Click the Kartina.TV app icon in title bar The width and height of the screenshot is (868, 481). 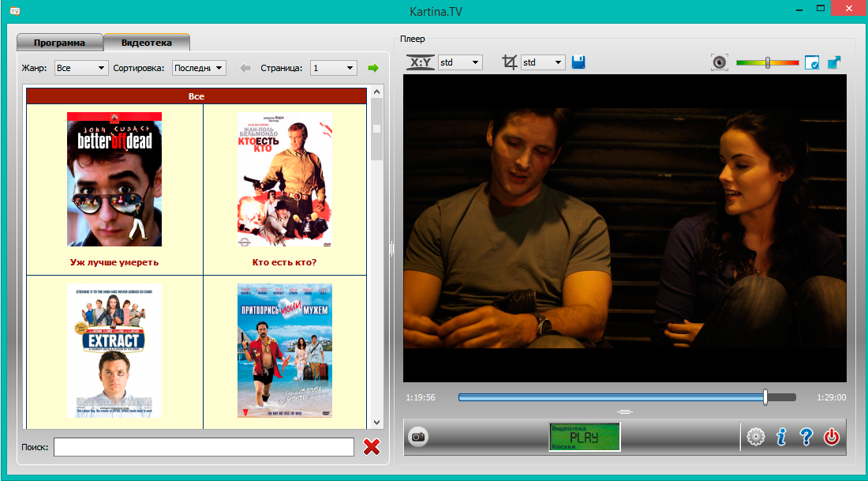[16, 10]
